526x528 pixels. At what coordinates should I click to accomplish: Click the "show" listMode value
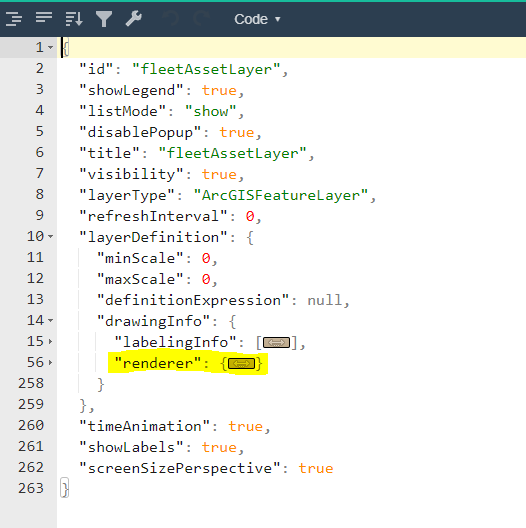coord(211,111)
